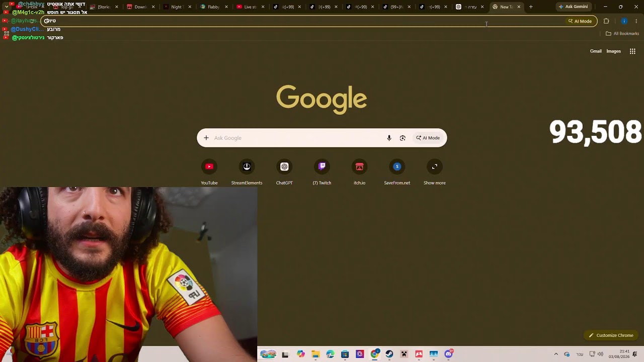This screenshot has width=644, height=362.
Task: Open the Chrome three-dot menu
Action: pyautogui.click(x=636, y=21)
